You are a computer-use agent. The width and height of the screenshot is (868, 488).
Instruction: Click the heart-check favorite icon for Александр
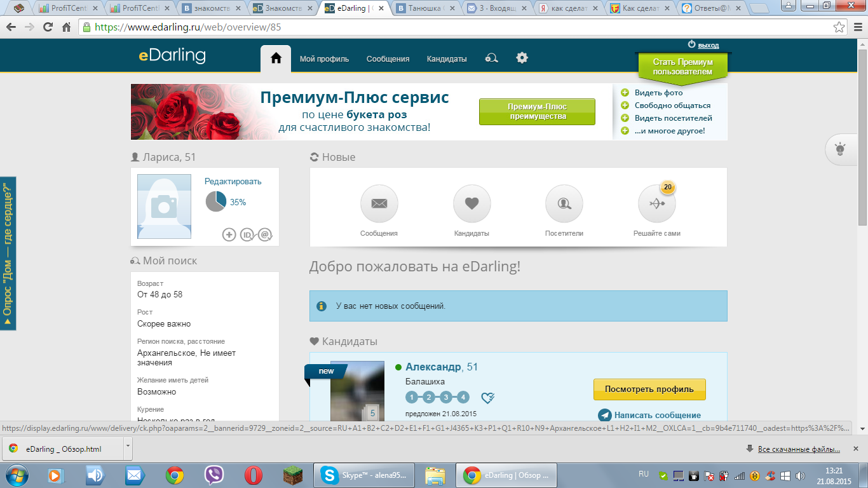click(x=487, y=398)
